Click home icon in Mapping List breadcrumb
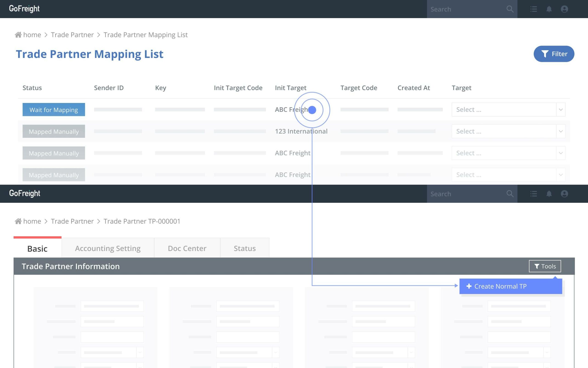The height and width of the screenshot is (368, 588). click(18, 35)
